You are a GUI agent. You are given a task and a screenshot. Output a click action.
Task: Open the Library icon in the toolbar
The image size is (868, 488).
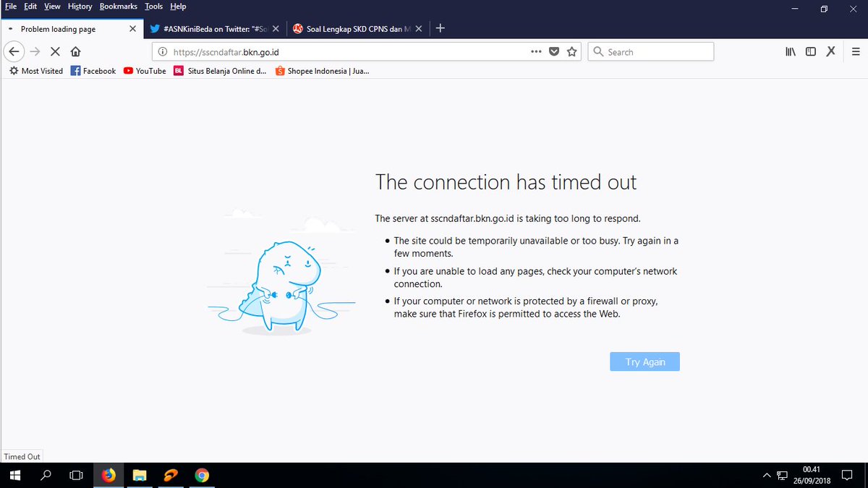791,52
